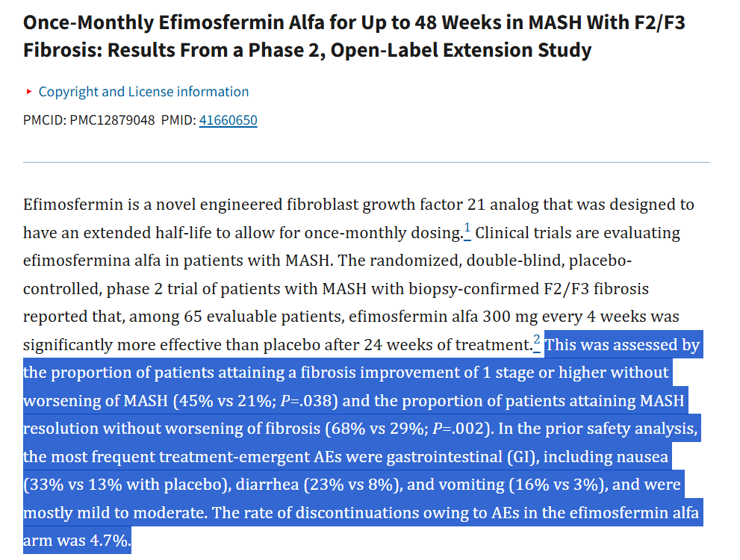740x560 pixels.
Task: Follow superscript reference 2 citation
Action: point(537,342)
